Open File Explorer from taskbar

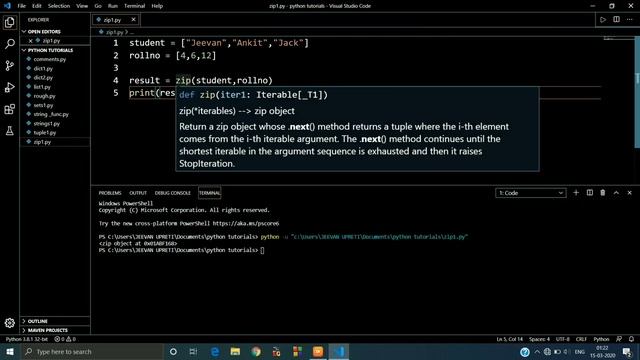tap(235, 351)
